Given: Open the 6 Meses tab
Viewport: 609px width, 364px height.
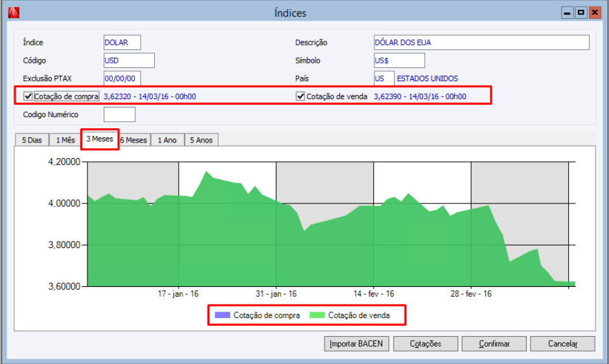Looking at the screenshot, I should pos(134,141).
